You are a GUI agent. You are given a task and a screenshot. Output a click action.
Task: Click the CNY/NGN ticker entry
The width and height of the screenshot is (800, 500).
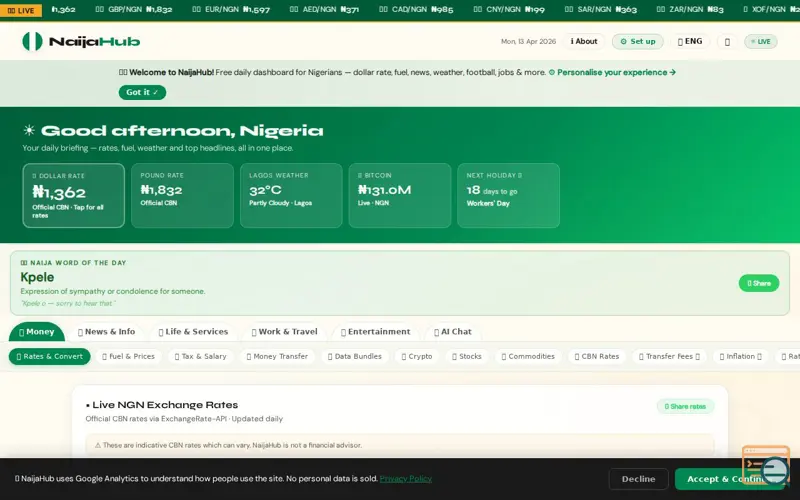point(509,10)
